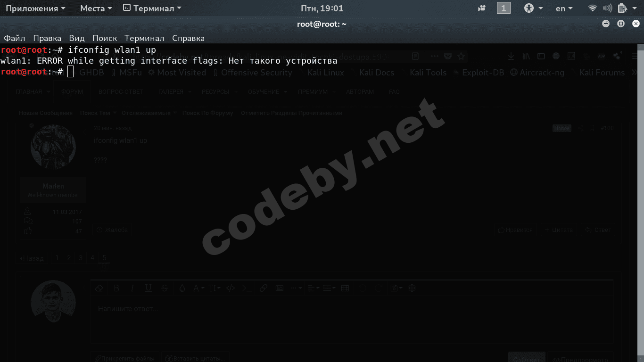Open the Места menu in top panel
Screen dimensions: 644x362
point(96,8)
